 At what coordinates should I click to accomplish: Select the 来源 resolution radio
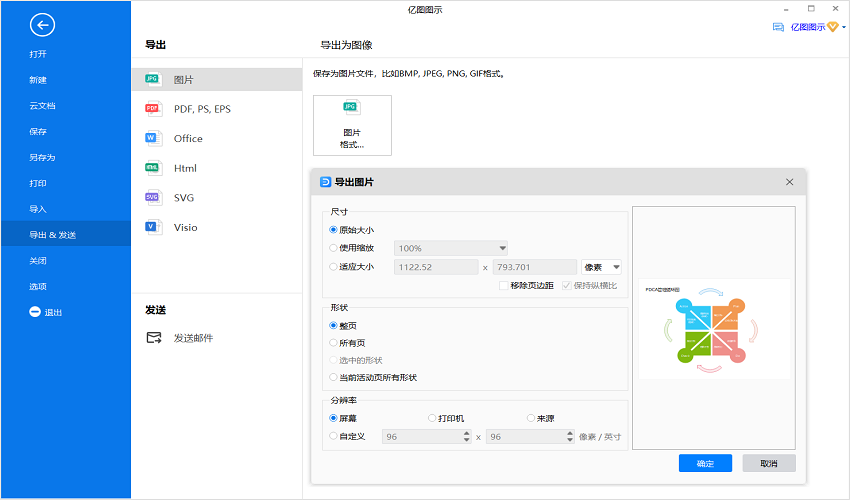click(531, 418)
